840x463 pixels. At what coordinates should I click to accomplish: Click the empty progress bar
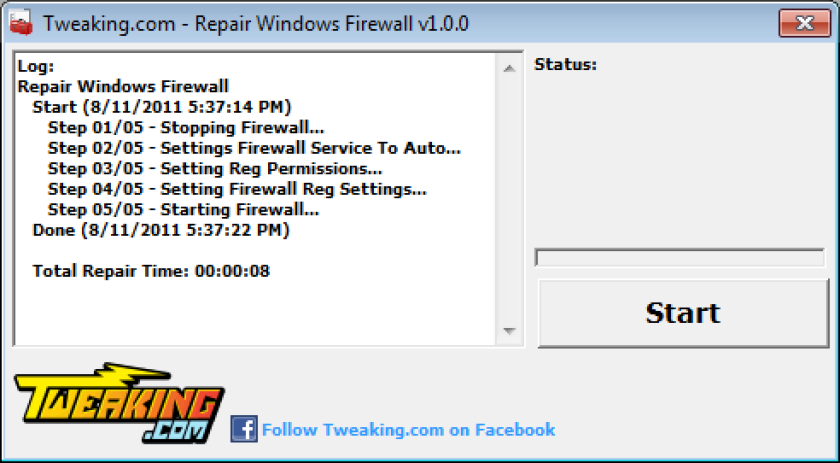[x=680, y=257]
